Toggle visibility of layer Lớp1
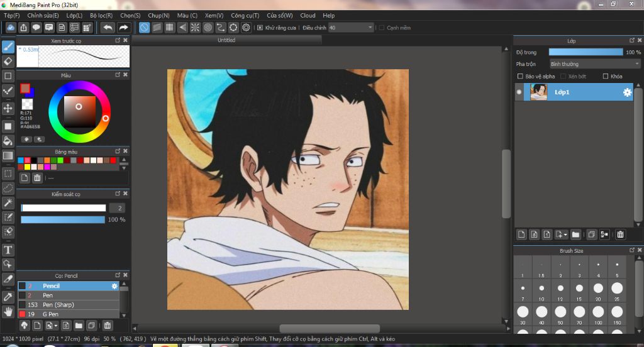The height and width of the screenshot is (347, 644). point(519,92)
